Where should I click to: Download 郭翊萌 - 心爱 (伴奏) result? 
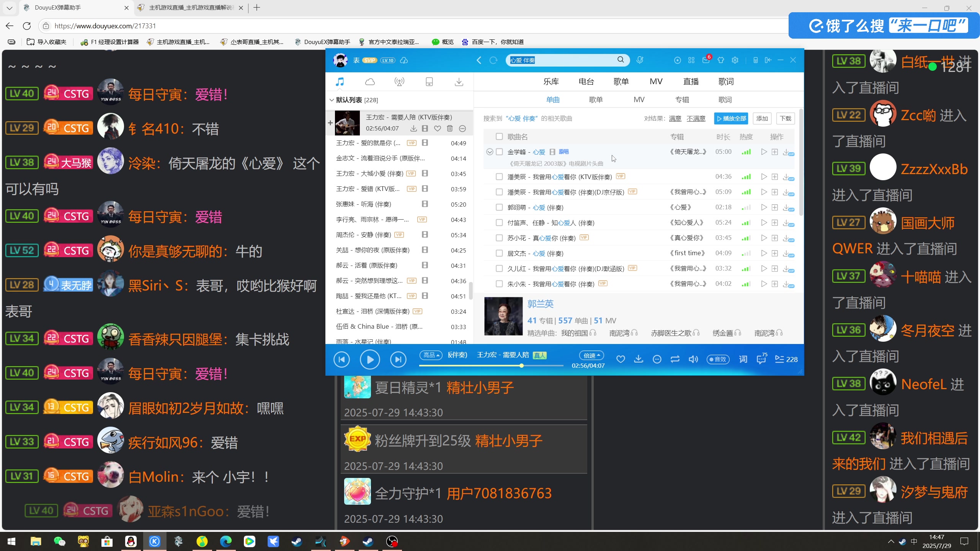[x=788, y=207]
